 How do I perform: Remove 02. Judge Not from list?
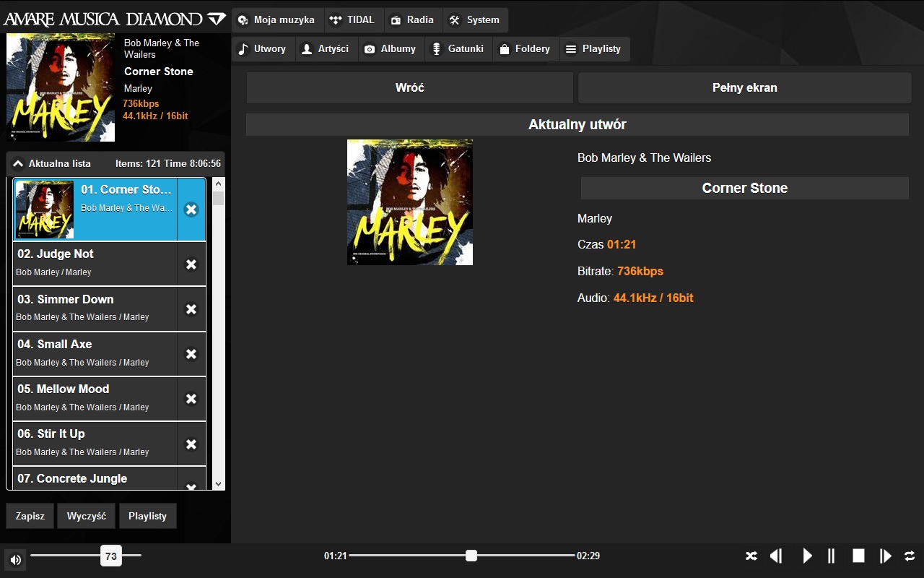pyautogui.click(x=191, y=264)
